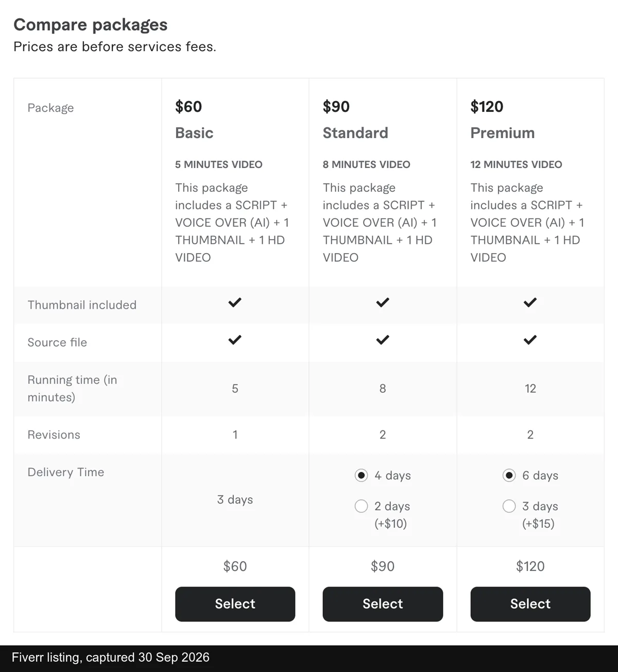The image size is (618, 672).
Task: Click the Compare packages heading
Action: (91, 25)
